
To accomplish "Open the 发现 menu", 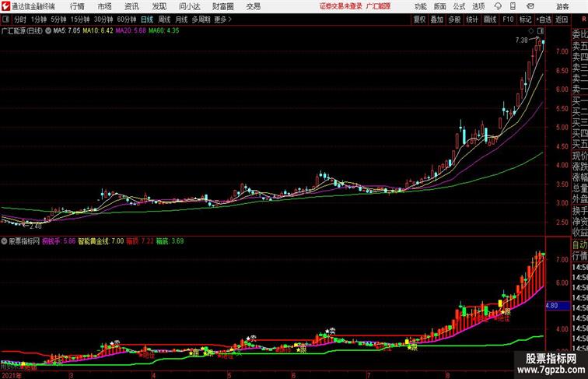I will 159,6.
